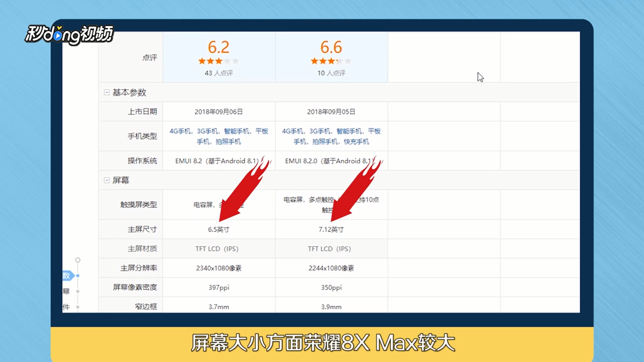Open 4G手机 link in 2018年09月05日 column

tap(293, 132)
